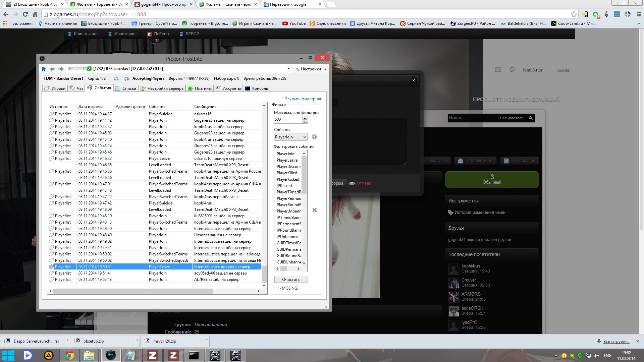Viewport: 644px width, 362px height.
Task: Select row ady05ady06 зашёл на сервер
Action: click(x=154, y=273)
